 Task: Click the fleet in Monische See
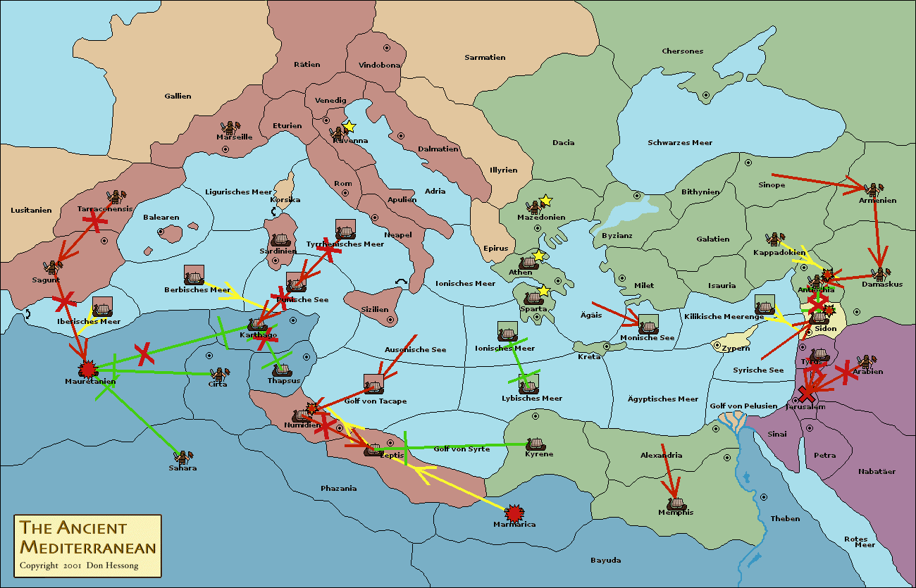tap(648, 325)
